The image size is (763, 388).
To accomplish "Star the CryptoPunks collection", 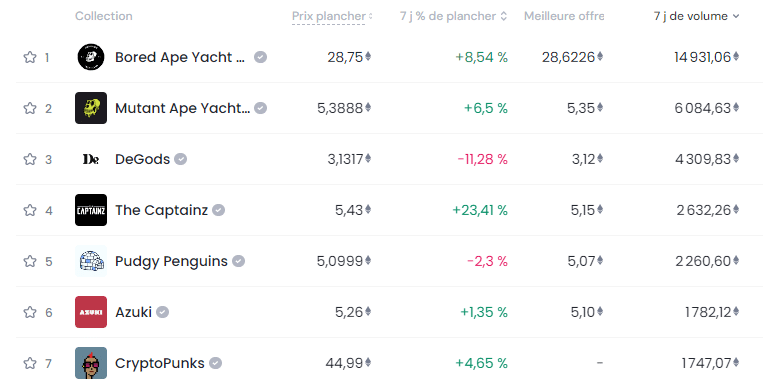I will click(30, 363).
